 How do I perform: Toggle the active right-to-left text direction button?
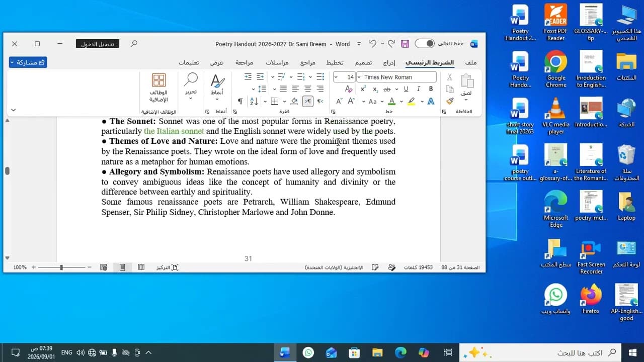307,101
